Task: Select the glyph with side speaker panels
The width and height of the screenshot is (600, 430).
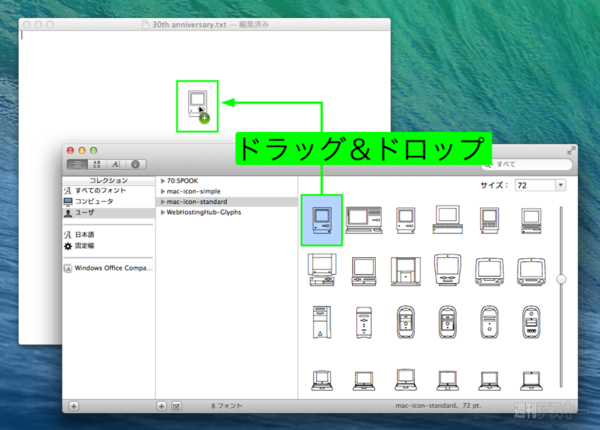Action: (x=406, y=271)
